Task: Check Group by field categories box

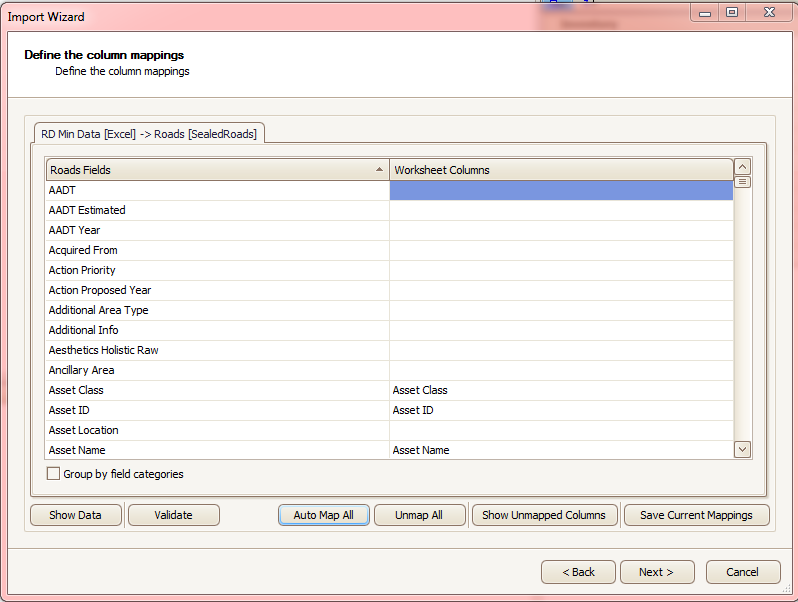Action: click(53, 474)
